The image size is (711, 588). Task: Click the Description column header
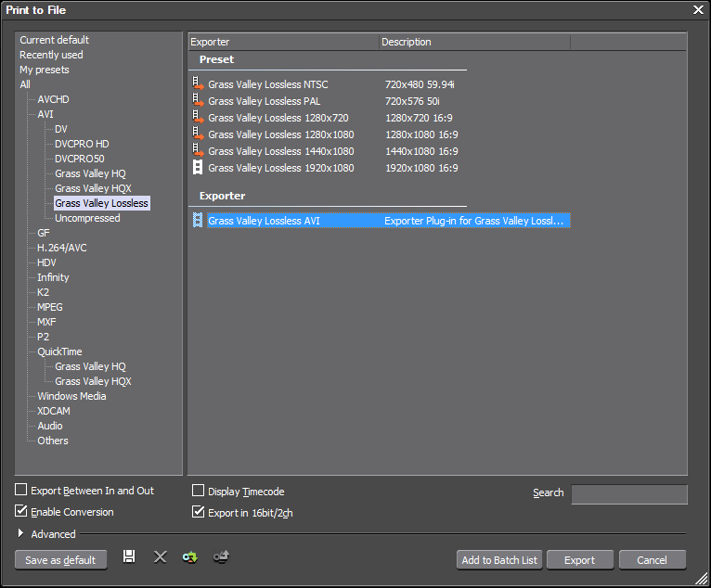coord(474,42)
